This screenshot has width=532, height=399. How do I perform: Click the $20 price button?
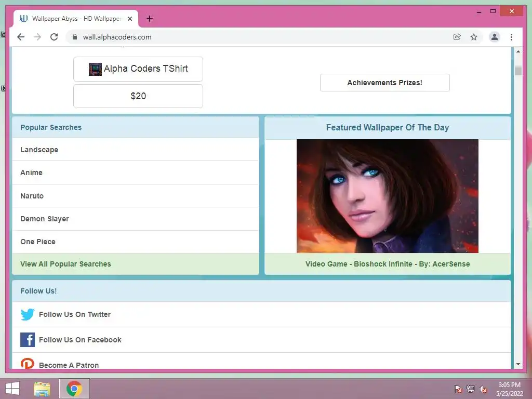pyautogui.click(x=138, y=96)
